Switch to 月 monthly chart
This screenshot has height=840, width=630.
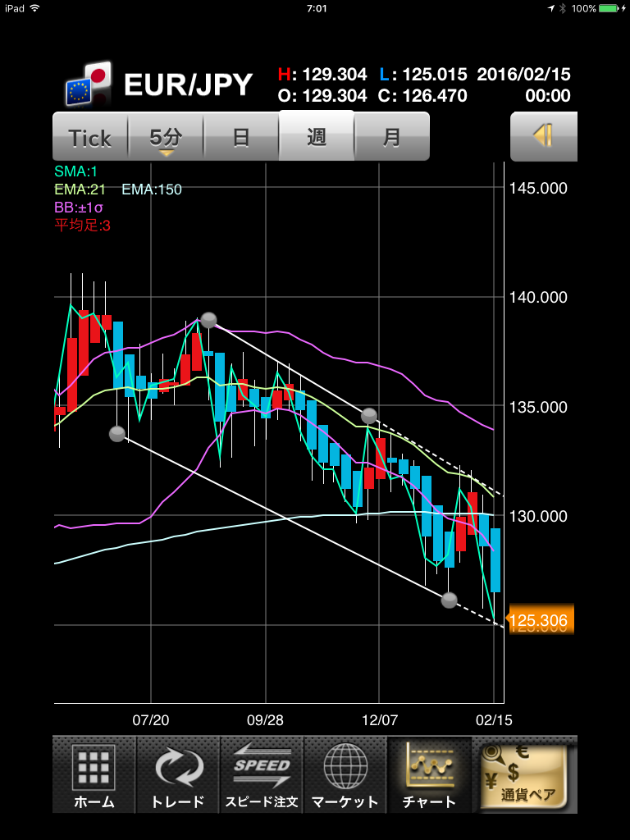click(392, 137)
